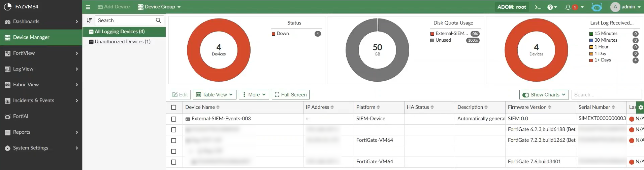644x170 pixels.
Task: Click the Unused gray legend swatch
Action: point(432,40)
